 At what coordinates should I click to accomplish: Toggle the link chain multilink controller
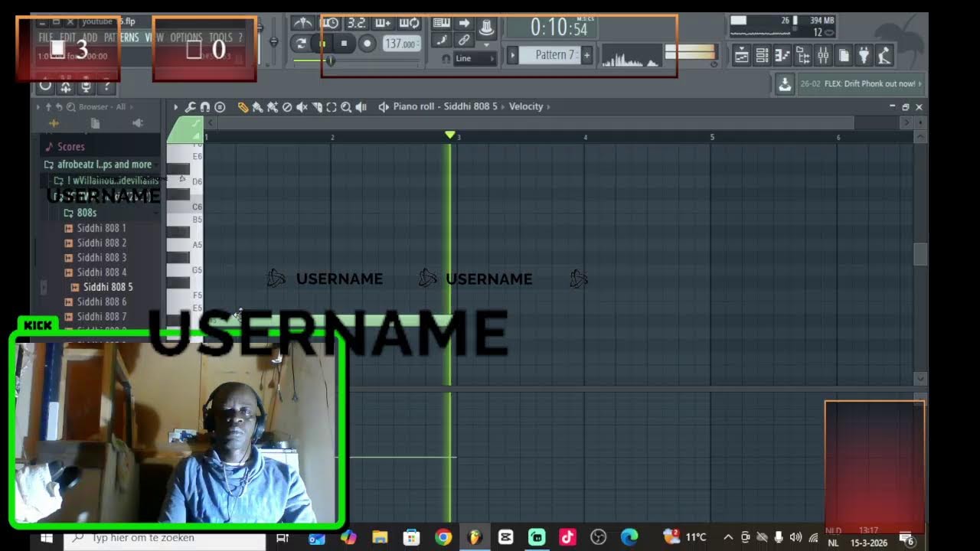pyautogui.click(x=464, y=40)
